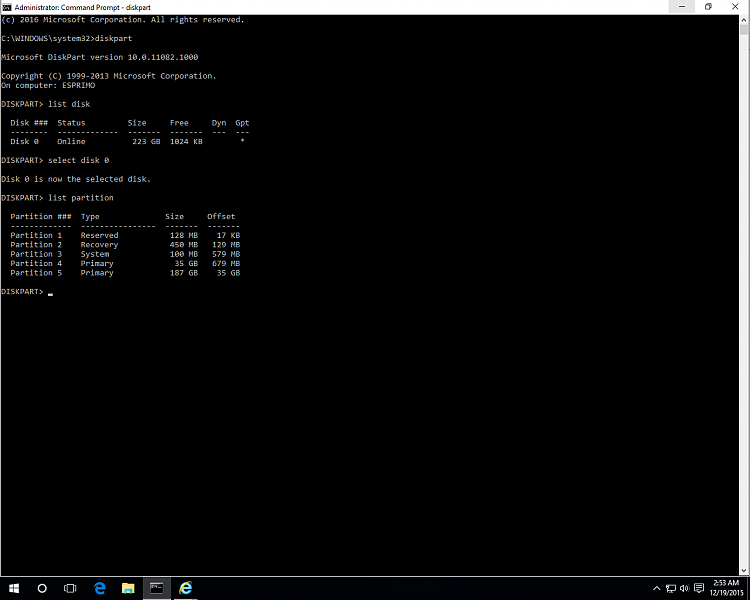750x600 pixels.
Task: Minimize the Command Prompt window
Action: (682, 7)
